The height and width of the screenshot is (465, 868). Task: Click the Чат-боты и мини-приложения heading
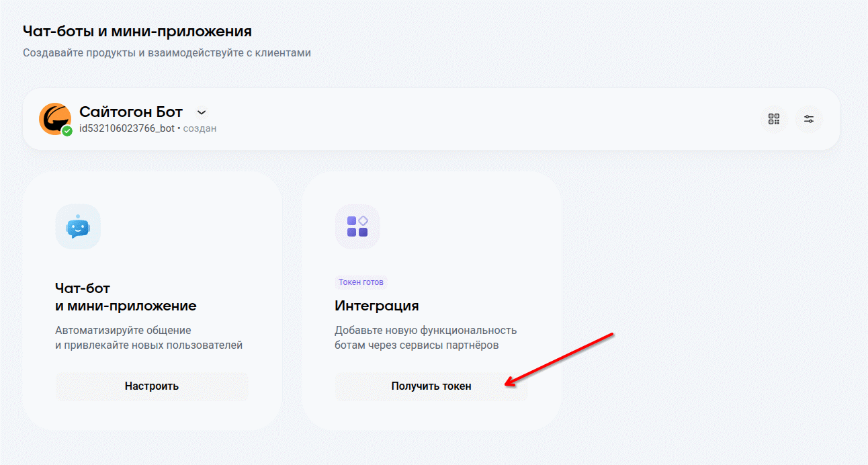(137, 31)
